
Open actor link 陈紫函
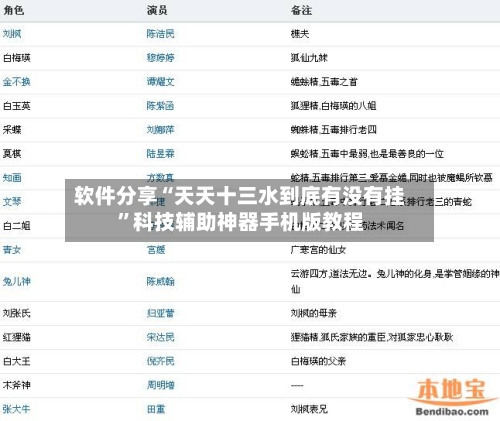160,106
